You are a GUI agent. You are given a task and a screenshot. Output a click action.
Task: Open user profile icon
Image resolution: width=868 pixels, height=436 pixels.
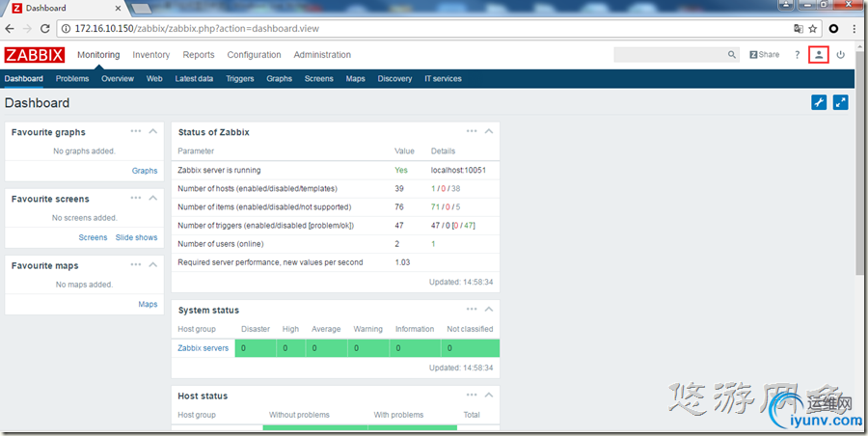[x=819, y=55]
